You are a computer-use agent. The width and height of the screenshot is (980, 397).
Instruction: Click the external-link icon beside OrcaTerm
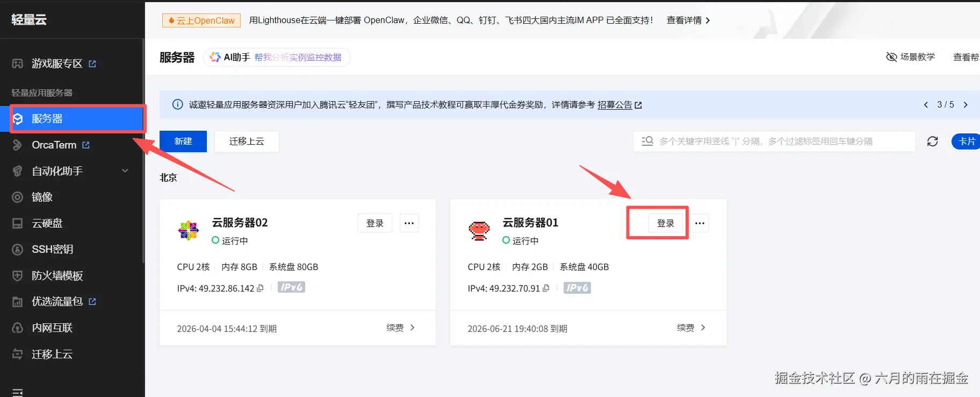pos(86,145)
